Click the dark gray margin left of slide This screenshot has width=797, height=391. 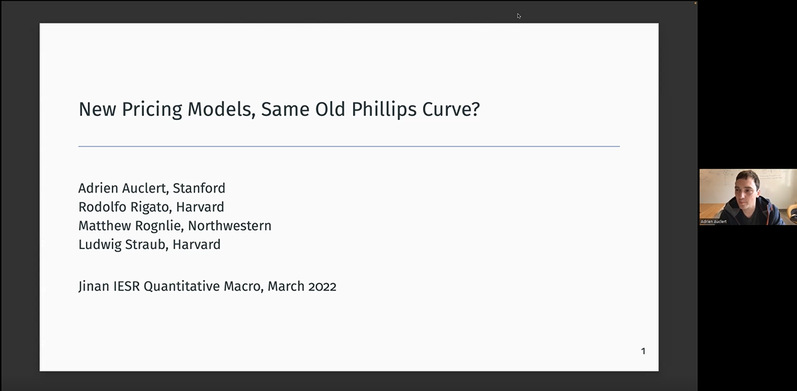[x=20, y=197]
